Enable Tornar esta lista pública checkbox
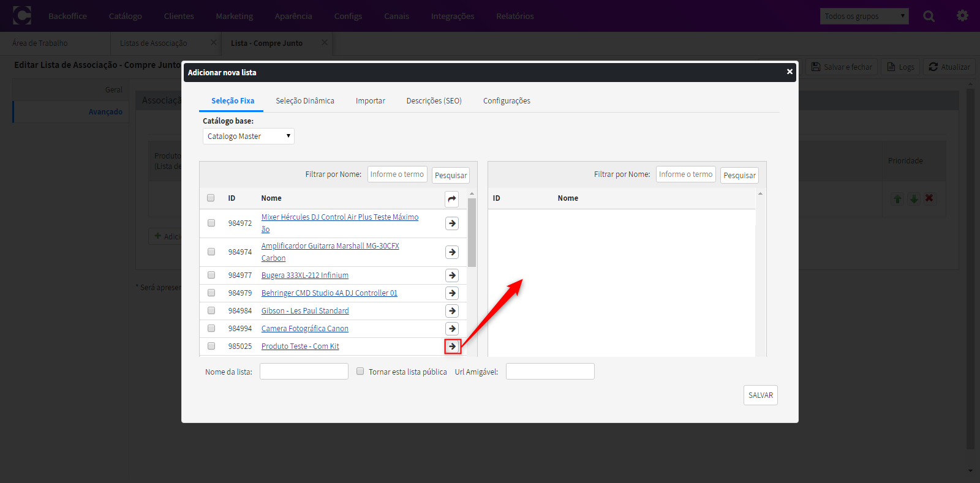This screenshot has height=483, width=980. 360,371
